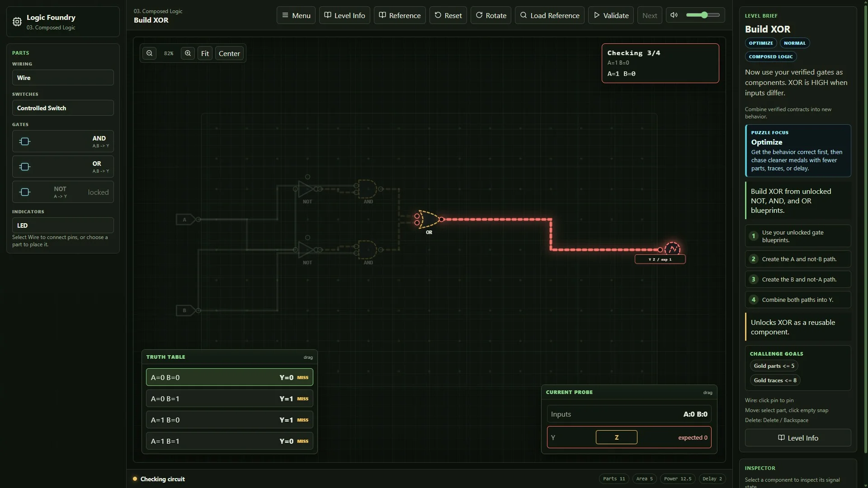Select the lower AND gate on canvas

coord(368,249)
